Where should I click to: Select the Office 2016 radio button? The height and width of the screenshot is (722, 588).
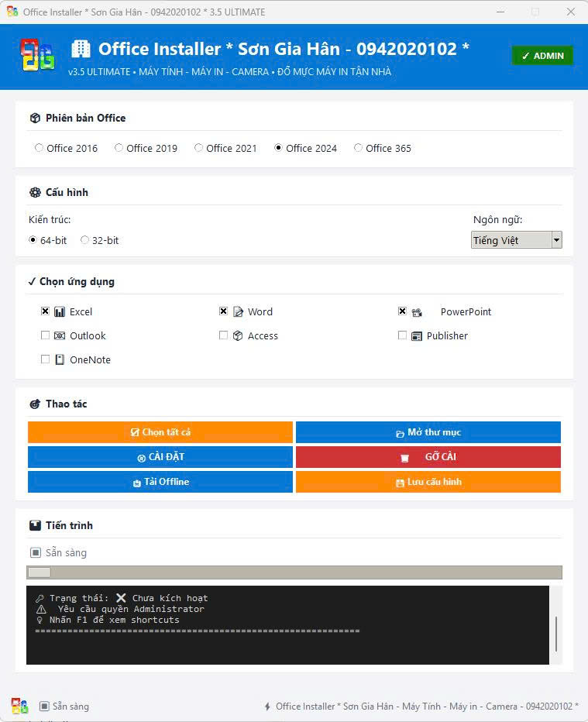[40, 148]
